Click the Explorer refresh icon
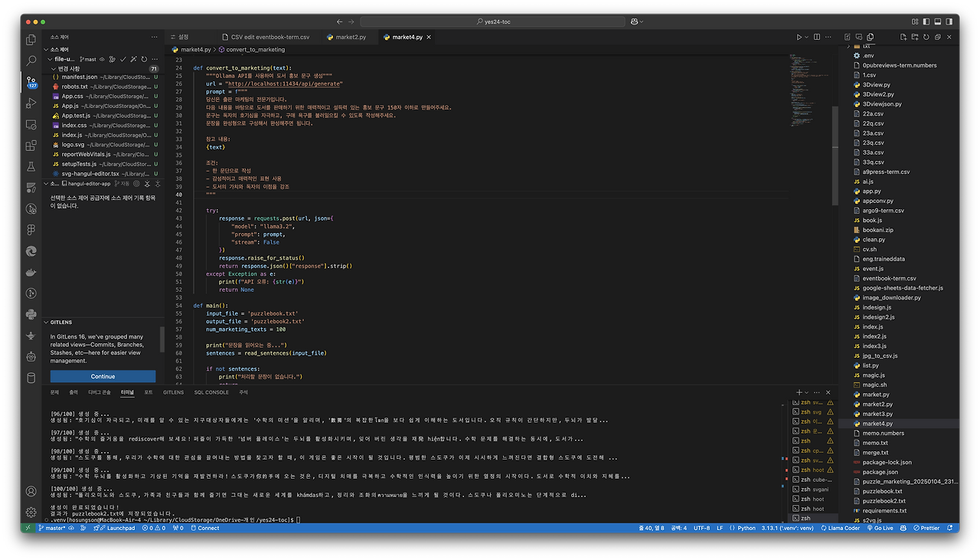Screen dimensions: 980x560 (x=926, y=37)
